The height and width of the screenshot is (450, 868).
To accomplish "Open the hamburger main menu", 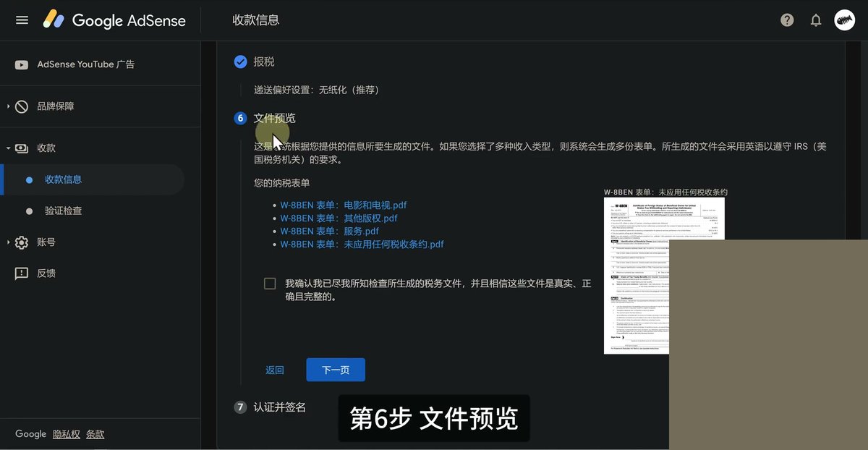I will [22, 20].
